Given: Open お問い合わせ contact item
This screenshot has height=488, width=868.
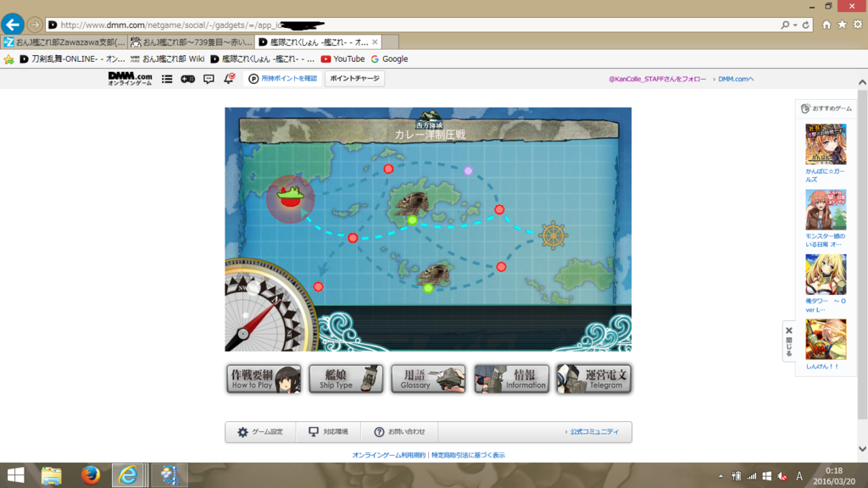Looking at the screenshot, I should coord(399,431).
